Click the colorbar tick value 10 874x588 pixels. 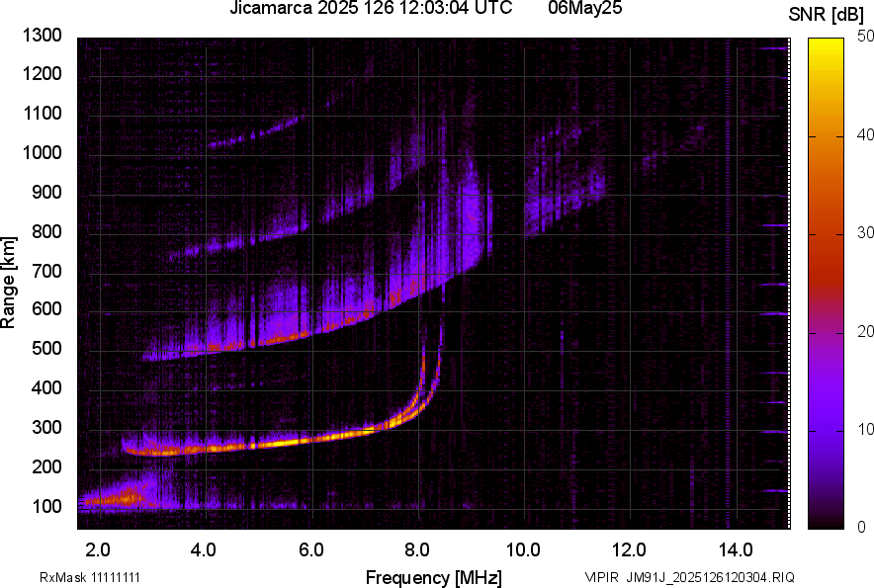865,429
